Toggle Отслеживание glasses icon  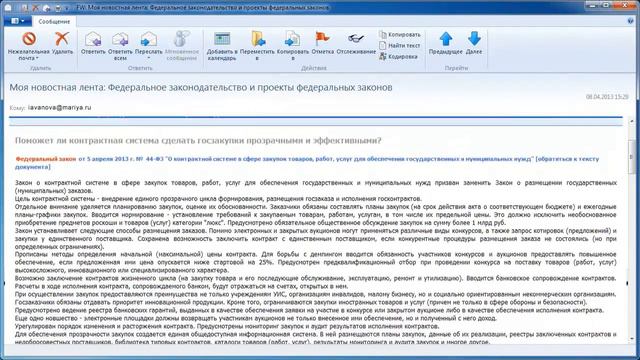tap(356, 39)
